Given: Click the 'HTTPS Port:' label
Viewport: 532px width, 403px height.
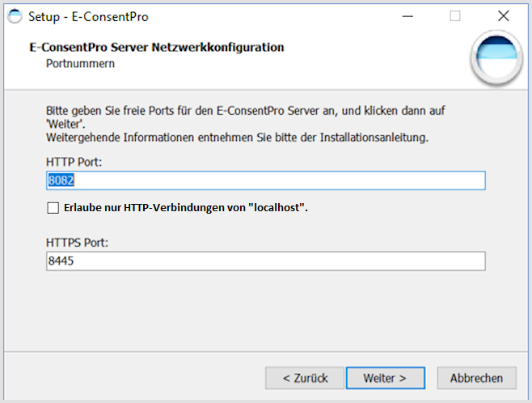Looking at the screenshot, I should [x=77, y=243].
